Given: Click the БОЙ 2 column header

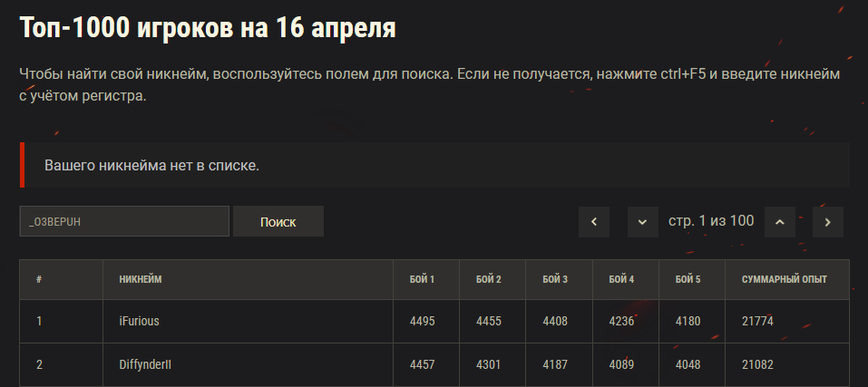Looking at the screenshot, I should 489,279.
